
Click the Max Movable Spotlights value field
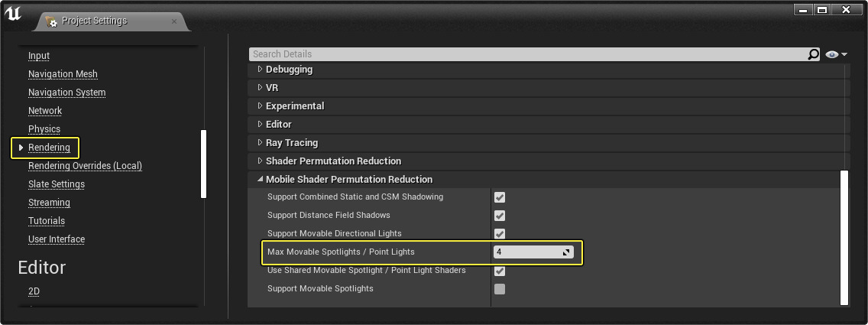pyautogui.click(x=527, y=252)
